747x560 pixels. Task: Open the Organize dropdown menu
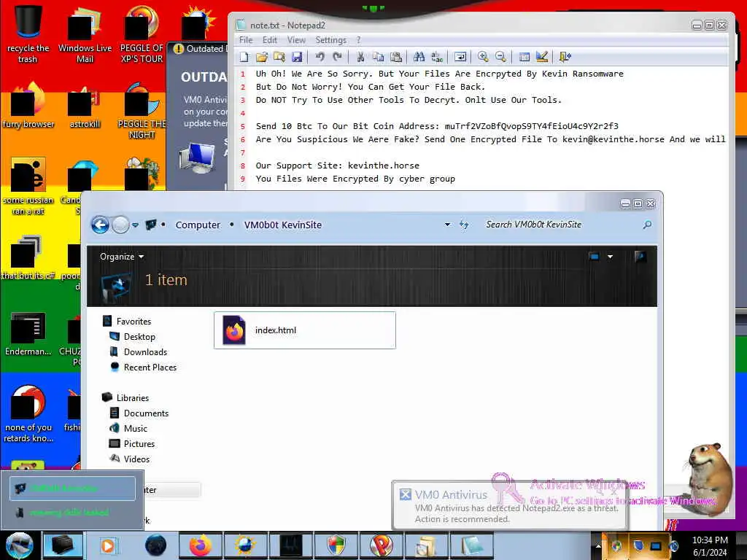click(x=122, y=257)
